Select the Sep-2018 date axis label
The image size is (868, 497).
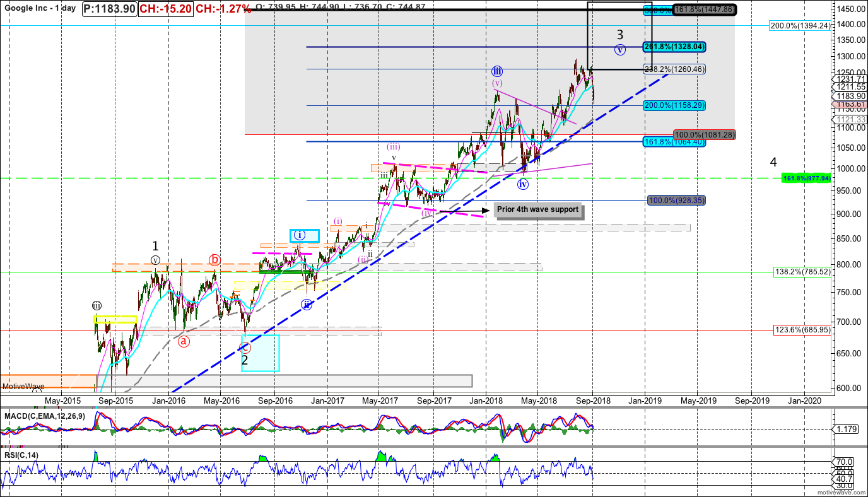tap(593, 401)
